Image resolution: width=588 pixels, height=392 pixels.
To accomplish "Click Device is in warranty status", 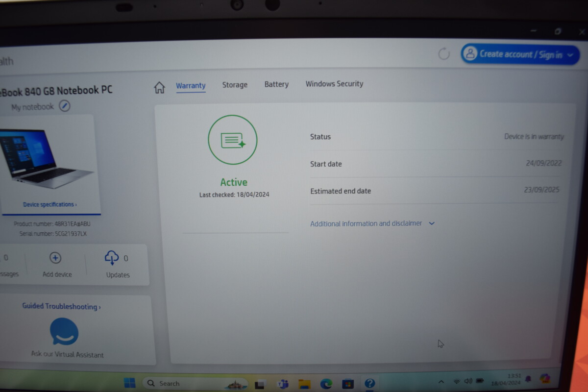I will [534, 137].
